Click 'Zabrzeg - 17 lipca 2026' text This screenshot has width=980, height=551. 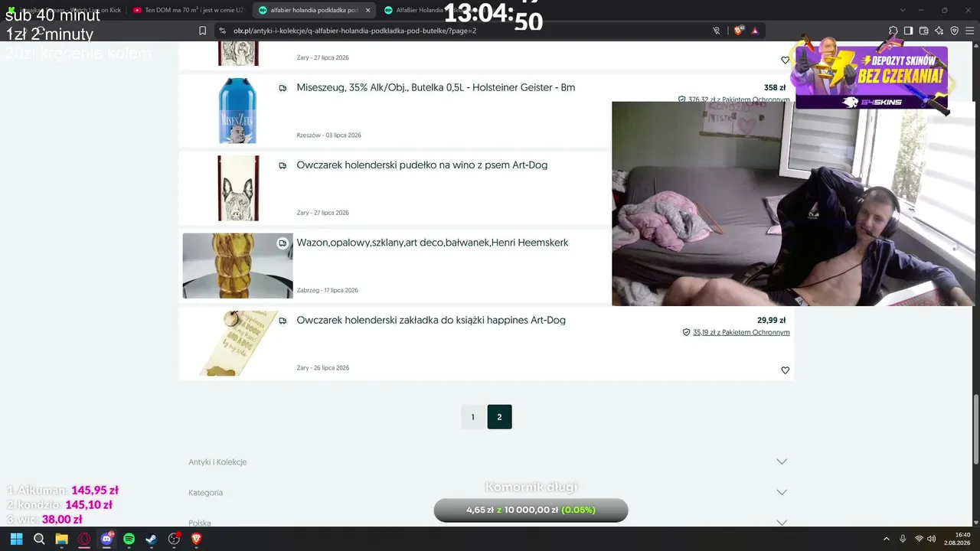pyautogui.click(x=327, y=290)
